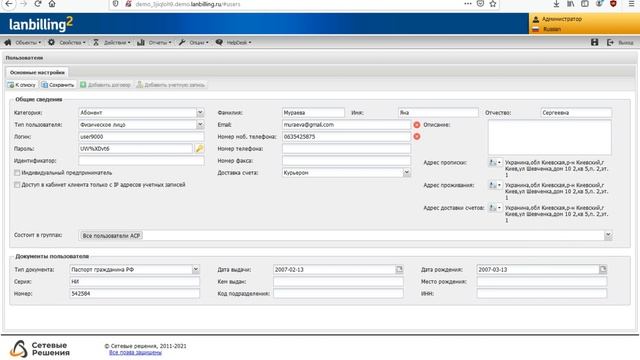Click the Идентификатор input field
The image size is (640, 360).
pos(141,161)
